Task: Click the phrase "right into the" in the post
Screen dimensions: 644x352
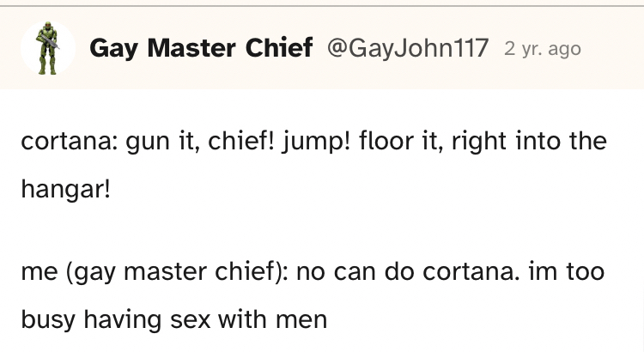Action: (537, 140)
